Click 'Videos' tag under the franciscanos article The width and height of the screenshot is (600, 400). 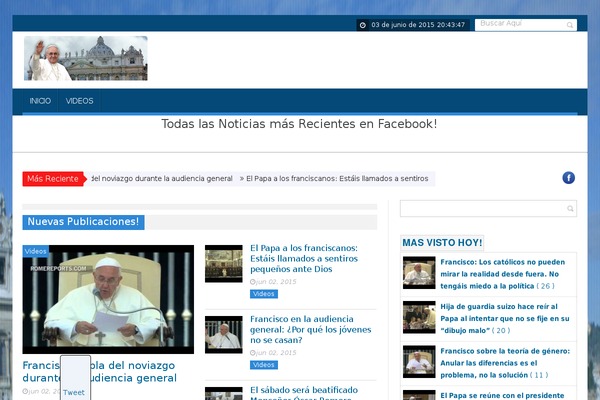tap(264, 294)
